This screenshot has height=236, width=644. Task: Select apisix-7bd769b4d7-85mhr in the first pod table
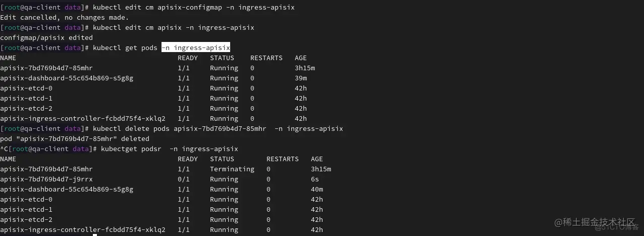(46, 68)
